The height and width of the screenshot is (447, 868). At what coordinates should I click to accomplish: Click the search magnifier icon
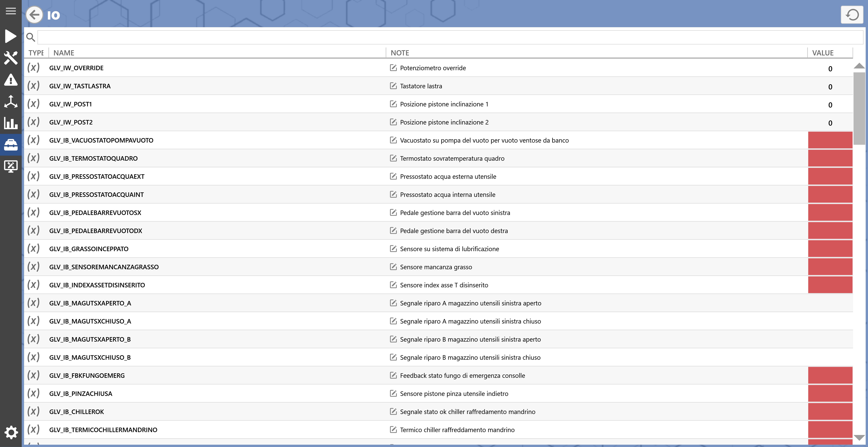pos(31,37)
